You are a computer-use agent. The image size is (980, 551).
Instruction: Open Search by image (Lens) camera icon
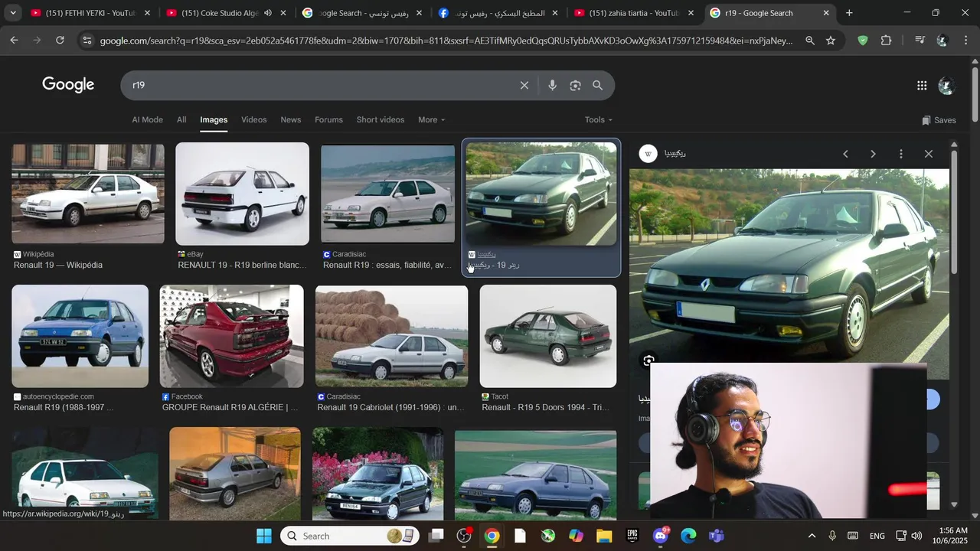[x=575, y=86]
